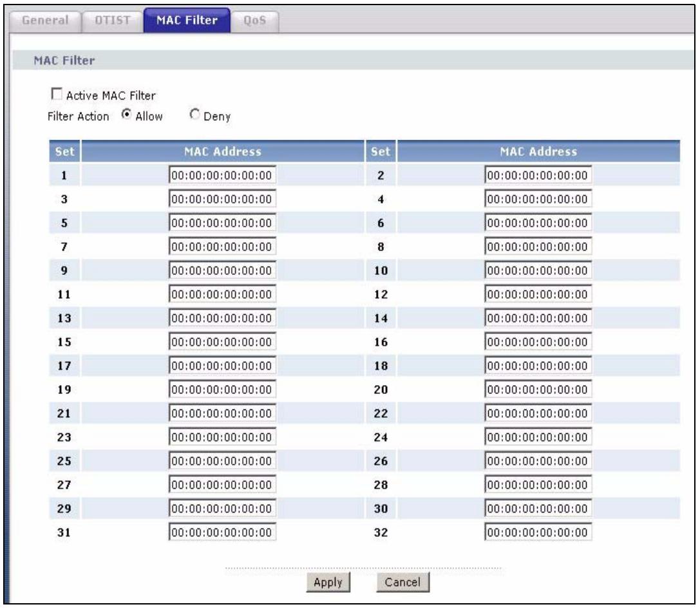The height and width of the screenshot is (609, 700).
Task: Click MAC address field for set 30
Action: coord(538,508)
